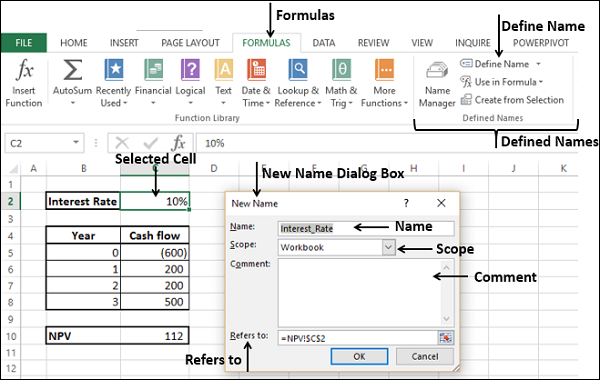Expand the Scope Workbook dropdown

(x=388, y=247)
